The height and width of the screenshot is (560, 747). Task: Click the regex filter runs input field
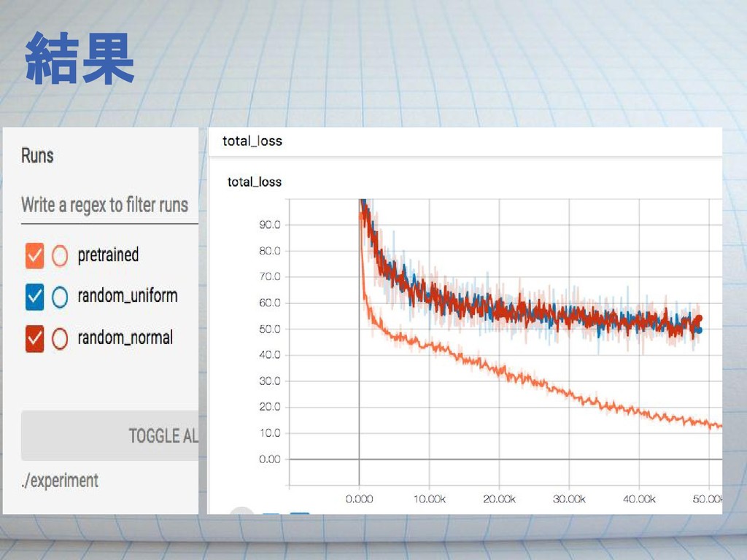click(x=109, y=206)
